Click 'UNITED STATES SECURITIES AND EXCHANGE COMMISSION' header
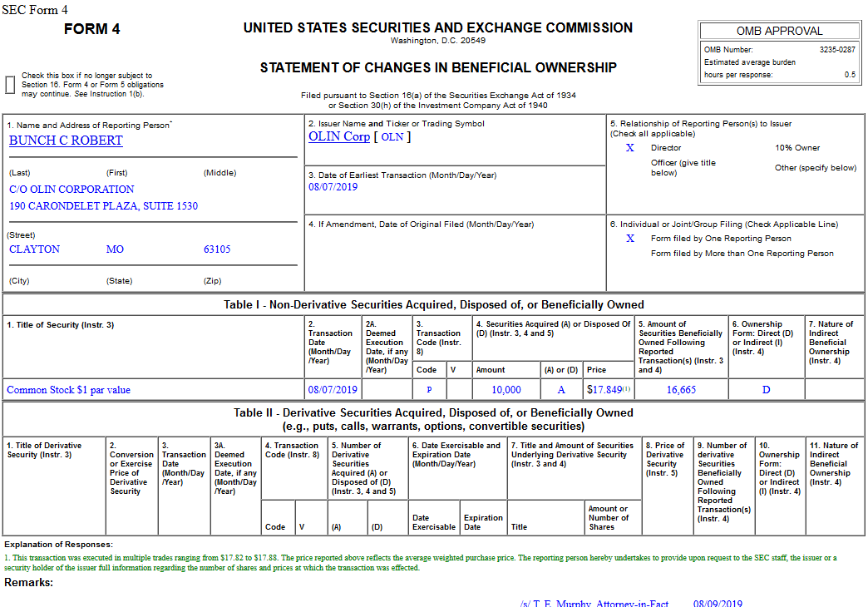The height and width of the screenshot is (607, 868). (x=438, y=27)
